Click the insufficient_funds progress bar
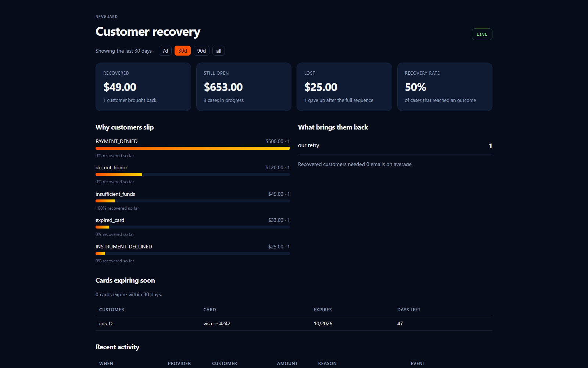Viewport: 588px width, 368px height. [193, 201]
